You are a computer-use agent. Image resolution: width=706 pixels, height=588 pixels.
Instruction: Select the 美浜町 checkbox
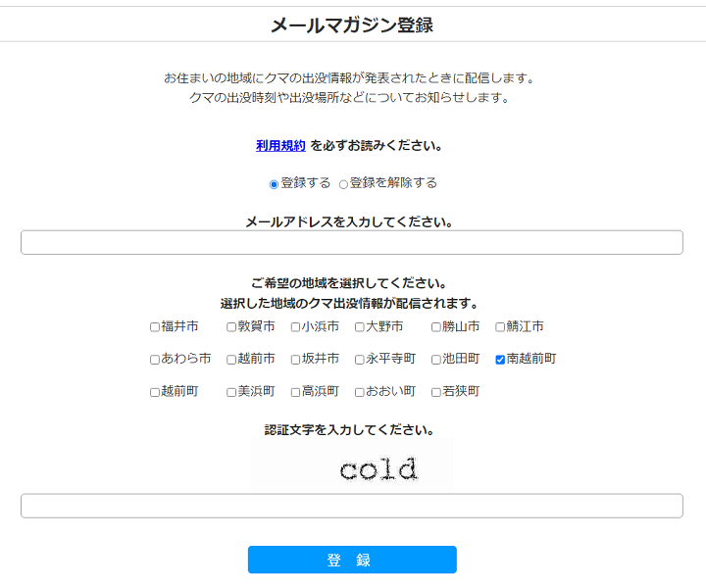pos(231,392)
